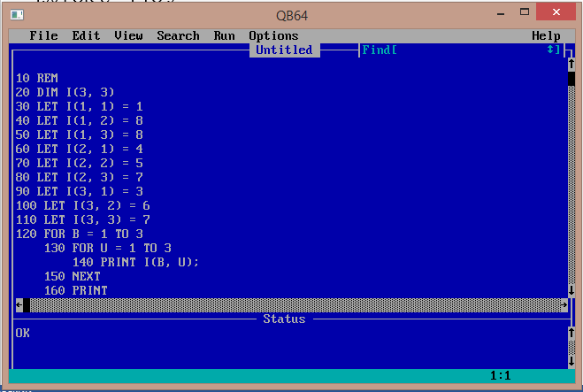Open the Options menu
Image resolution: width=583 pixels, height=392 pixels.
(273, 35)
